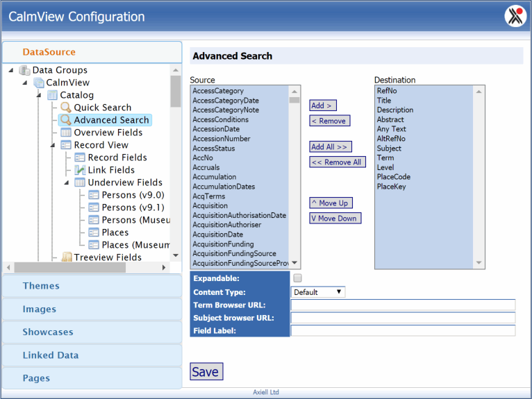Click the Source list scroll down arrow
The image size is (532, 399).
tap(294, 263)
